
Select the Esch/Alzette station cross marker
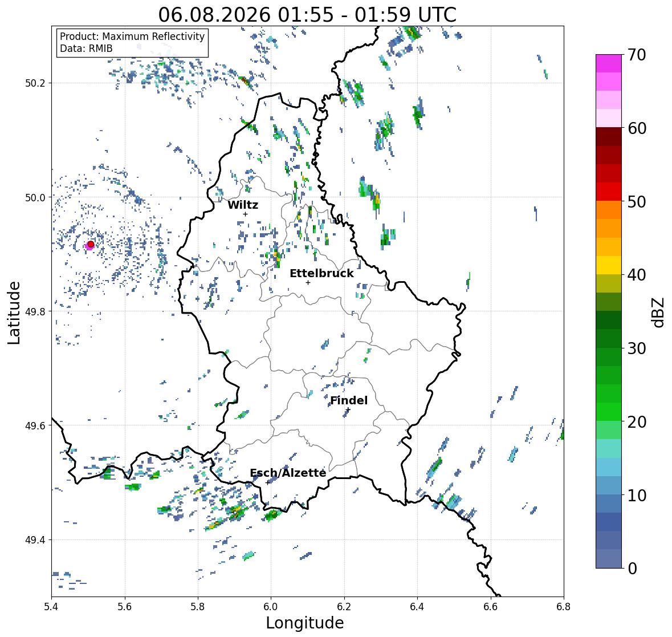(x=267, y=482)
